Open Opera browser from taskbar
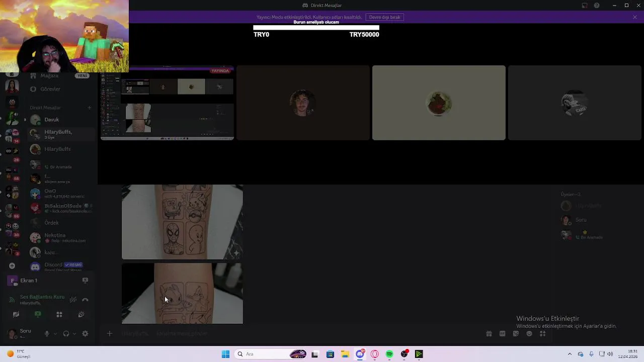This screenshot has height=362, width=644. [x=375, y=354]
